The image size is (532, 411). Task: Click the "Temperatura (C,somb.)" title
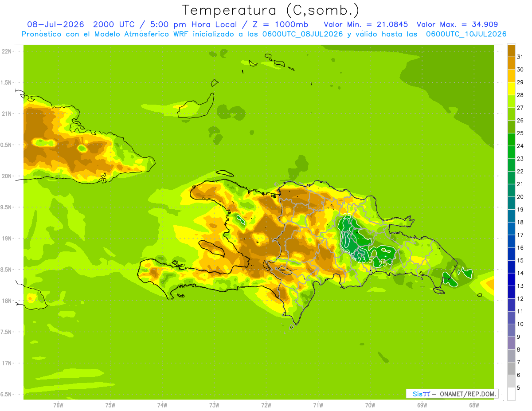pos(270,10)
